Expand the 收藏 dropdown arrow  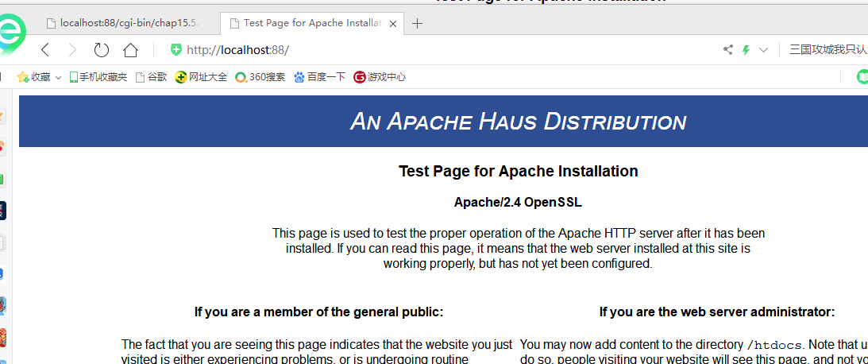pos(58,78)
